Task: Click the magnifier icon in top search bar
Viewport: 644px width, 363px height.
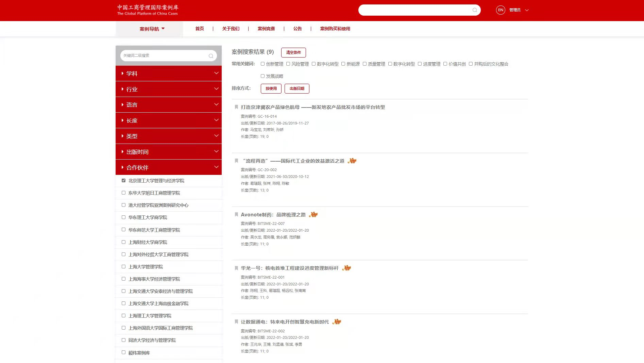Action: pos(475,10)
